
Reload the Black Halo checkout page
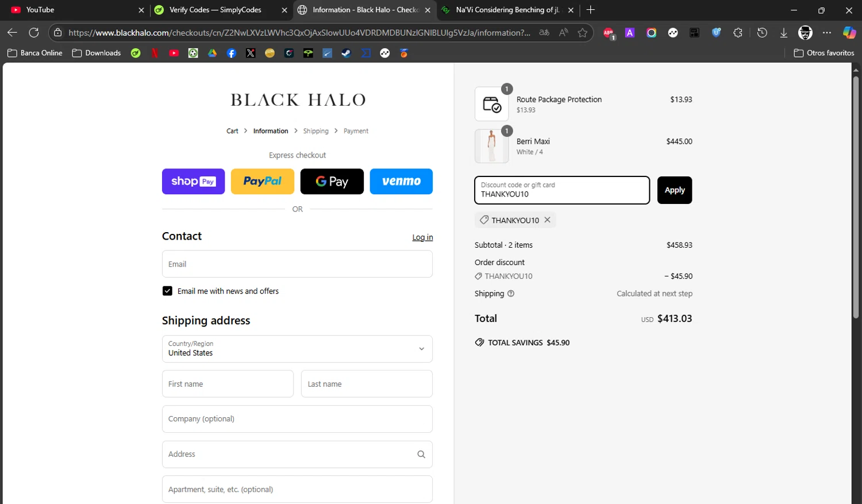[34, 33]
